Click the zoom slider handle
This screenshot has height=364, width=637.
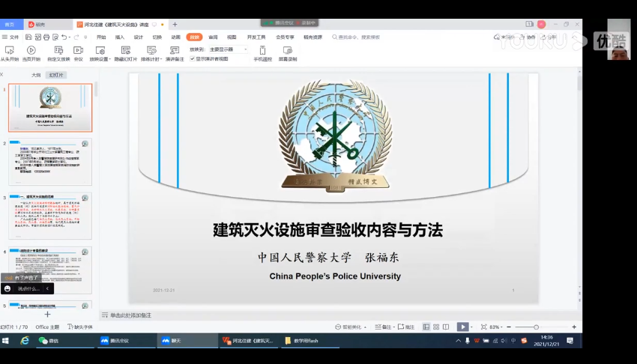click(536, 327)
